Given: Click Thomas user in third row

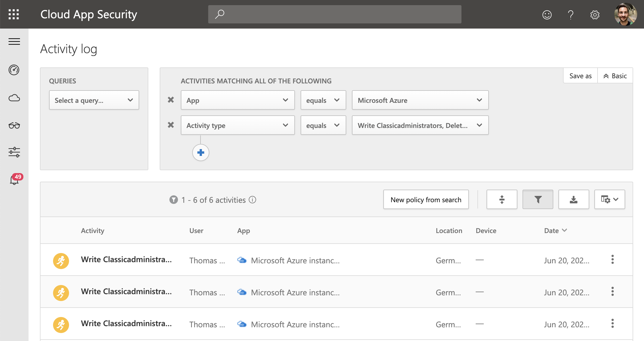Looking at the screenshot, I should (207, 324).
